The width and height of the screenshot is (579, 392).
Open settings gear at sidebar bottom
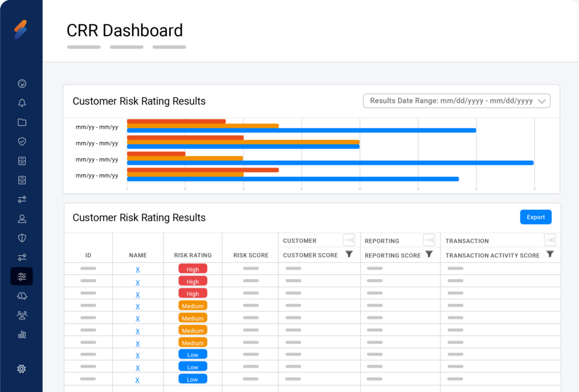21,369
